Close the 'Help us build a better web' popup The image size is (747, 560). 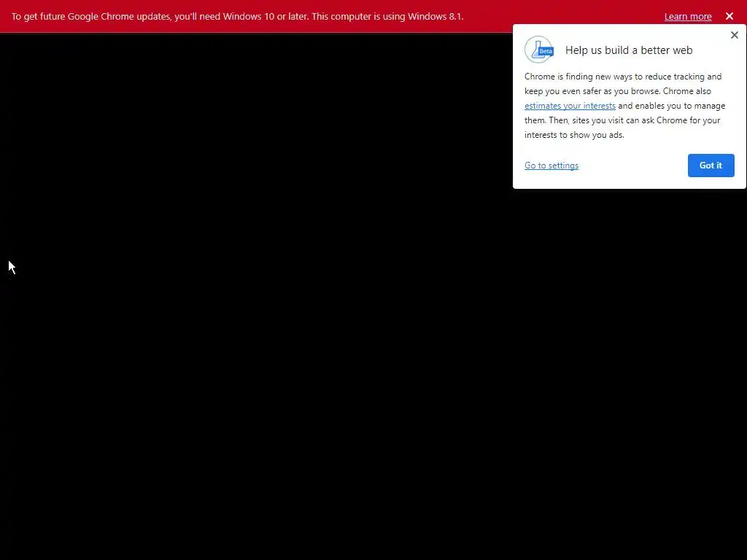(x=734, y=35)
